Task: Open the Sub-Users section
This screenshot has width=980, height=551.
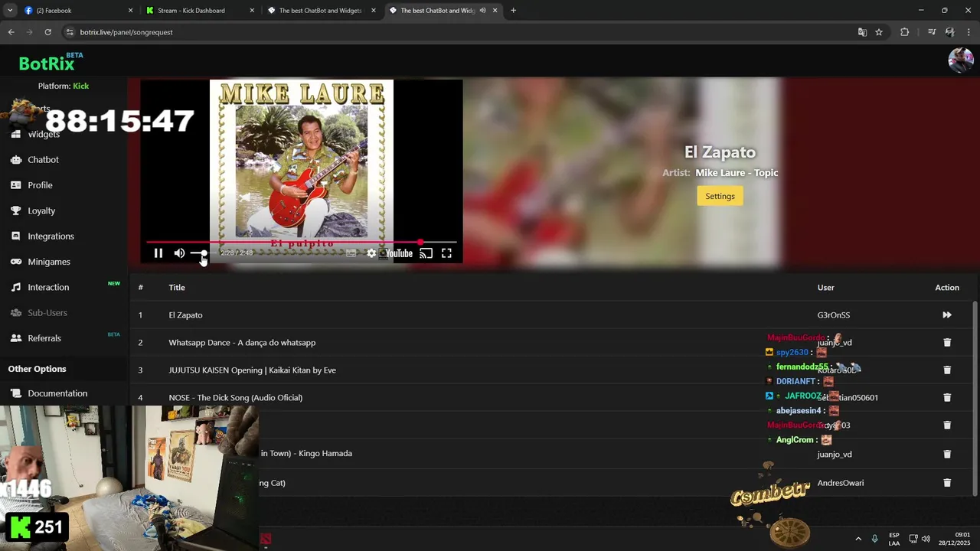Action: coord(47,312)
